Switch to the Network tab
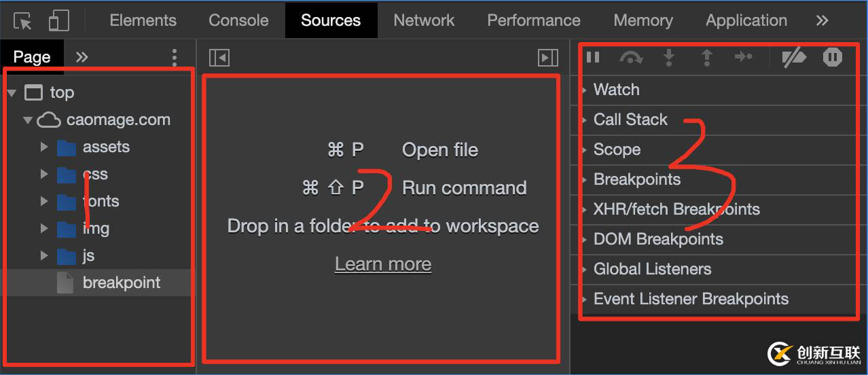This screenshot has width=868, height=375. pos(424,20)
